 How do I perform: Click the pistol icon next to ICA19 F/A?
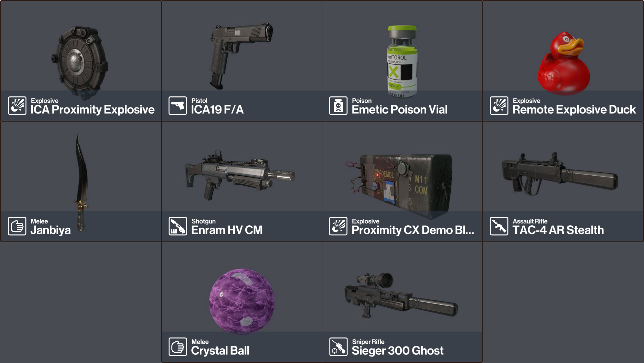coord(178,105)
